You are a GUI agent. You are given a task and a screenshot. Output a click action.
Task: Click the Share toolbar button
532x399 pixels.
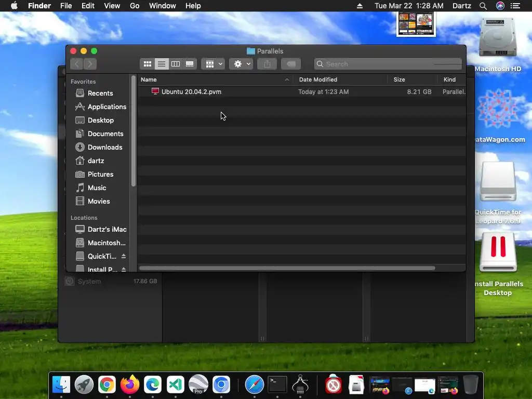click(268, 64)
